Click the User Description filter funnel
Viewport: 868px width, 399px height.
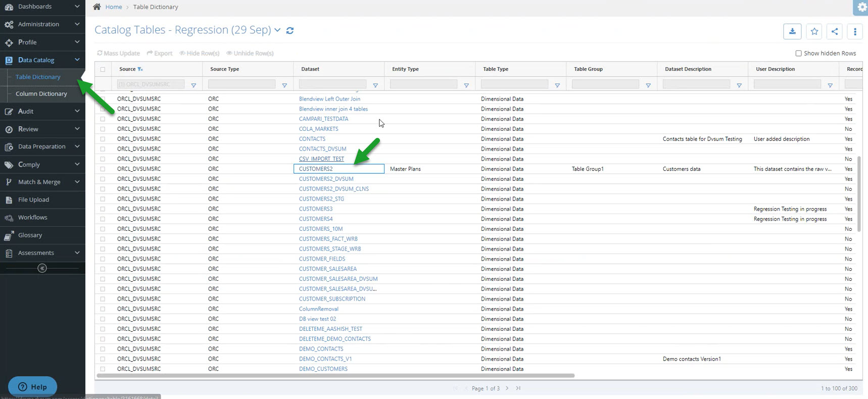click(830, 85)
